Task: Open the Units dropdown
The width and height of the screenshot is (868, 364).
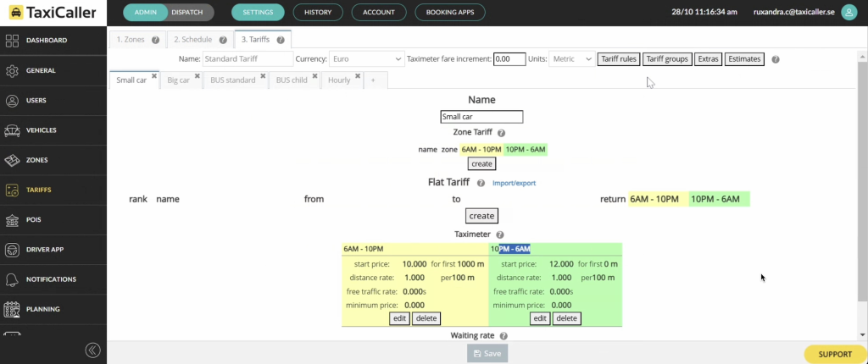Action: click(570, 59)
